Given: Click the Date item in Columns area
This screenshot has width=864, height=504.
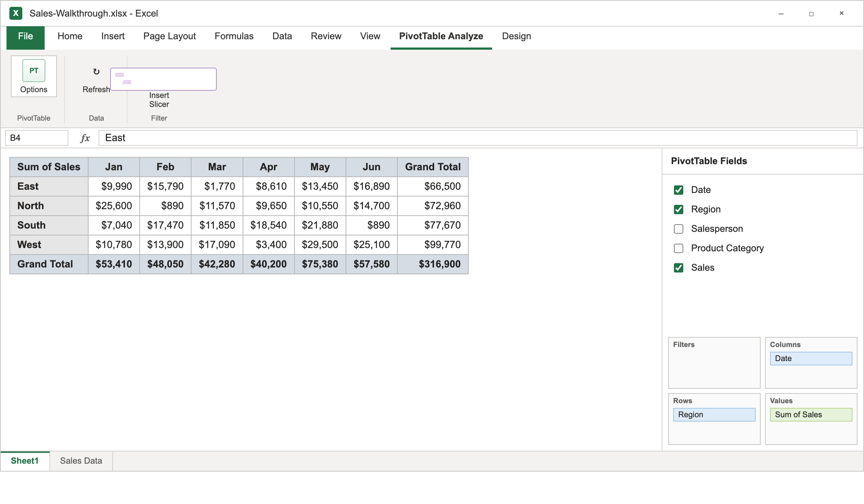Looking at the screenshot, I should tap(811, 359).
